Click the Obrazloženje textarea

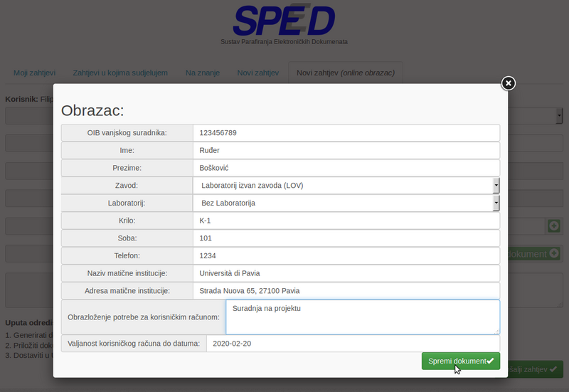point(362,317)
